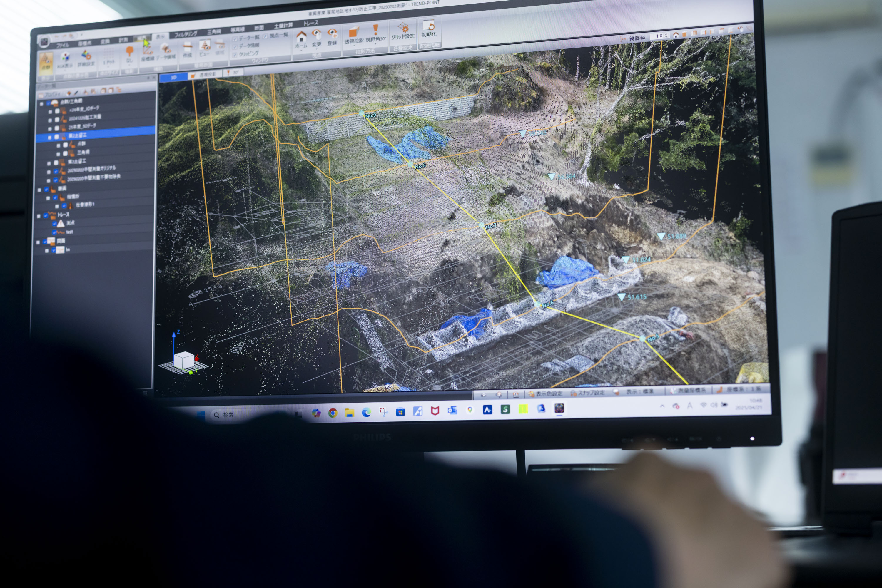Show hidden system tray icons

[x=663, y=406]
